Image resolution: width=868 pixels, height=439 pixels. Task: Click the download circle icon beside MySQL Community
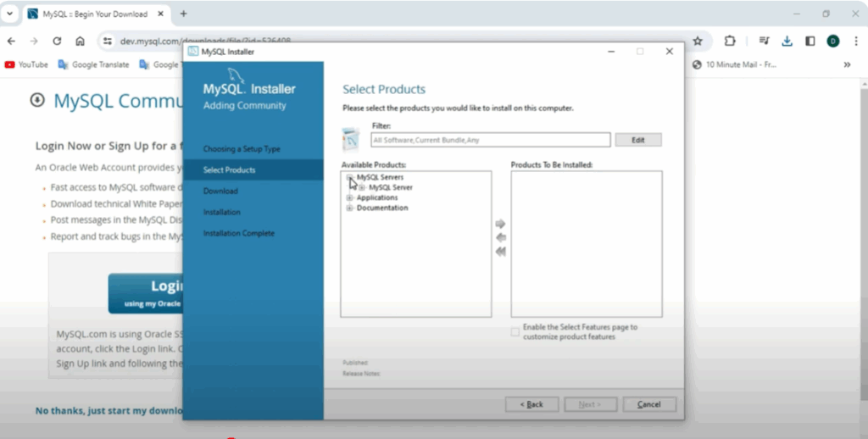[37, 100]
